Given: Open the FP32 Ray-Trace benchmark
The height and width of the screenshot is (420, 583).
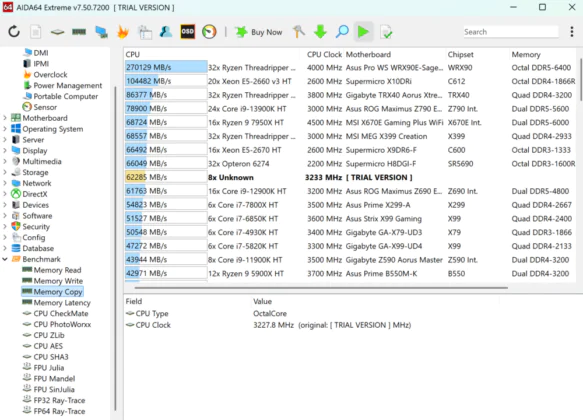Looking at the screenshot, I should coord(54,400).
